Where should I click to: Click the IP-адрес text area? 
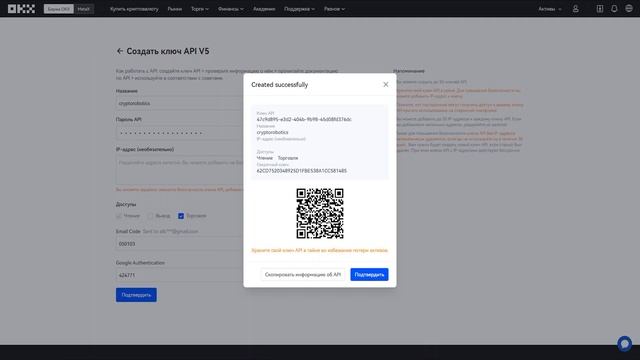click(x=180, y=169)
